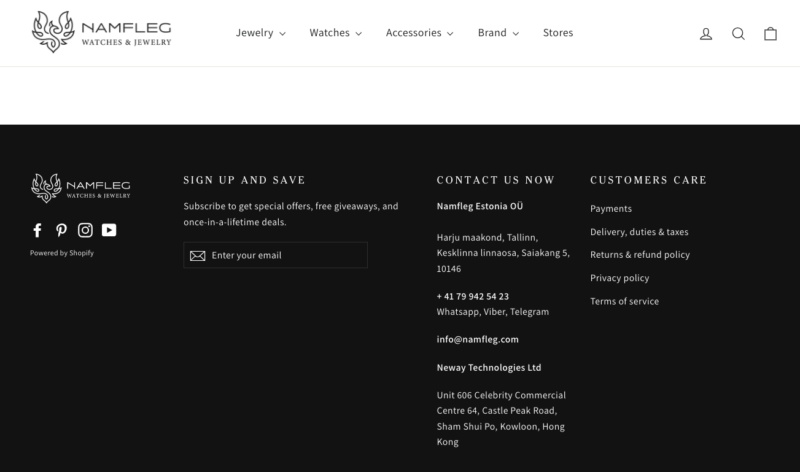
Task: Visit the Namfleg Facebook page icon
Action: click(x=38, y=230)
